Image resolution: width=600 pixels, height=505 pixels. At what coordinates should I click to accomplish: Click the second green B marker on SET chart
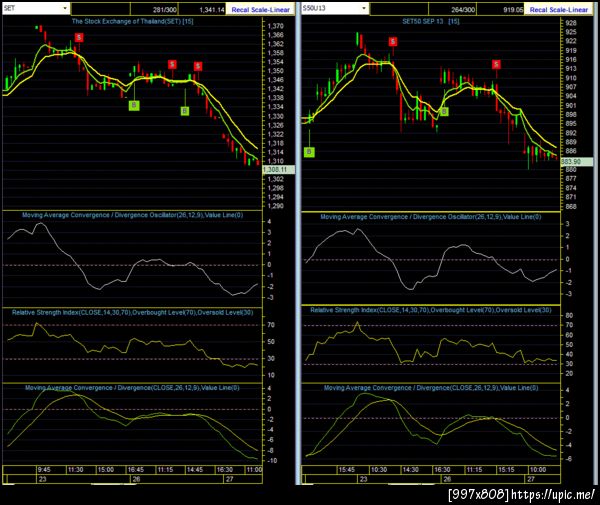pos(185,111)
